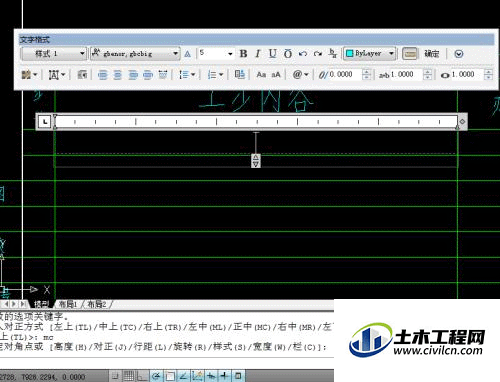
Task: Toggle Dynamic UCS in status bar
Action: coord(197,376)
